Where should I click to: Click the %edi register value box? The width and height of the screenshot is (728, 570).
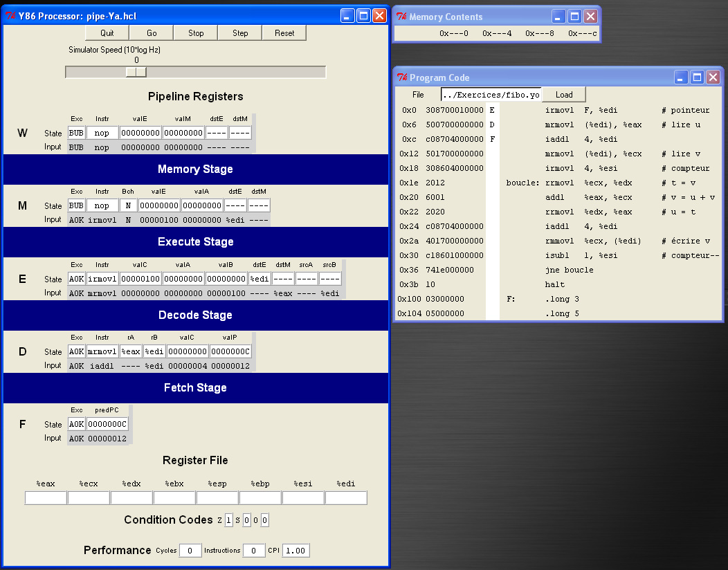[x=346, y=497]
